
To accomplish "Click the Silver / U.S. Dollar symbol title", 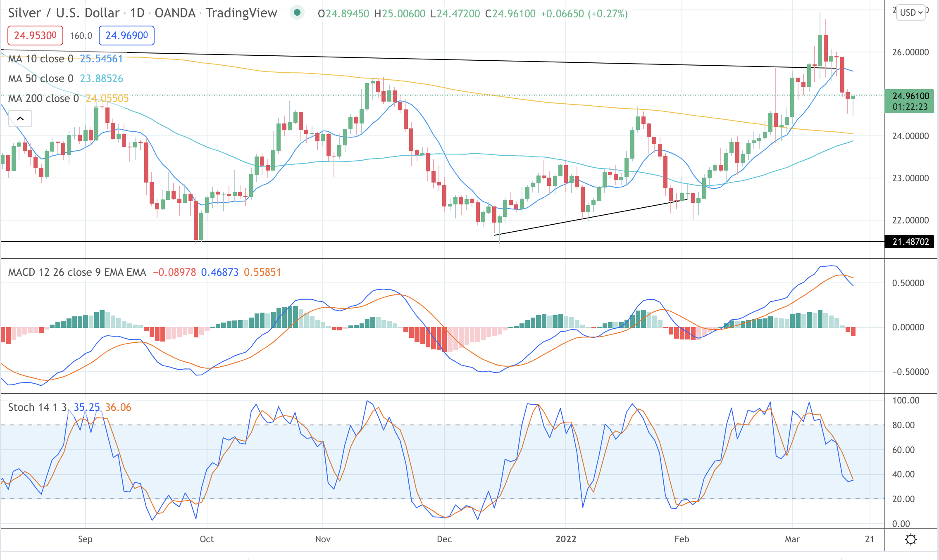I will 64,13.
